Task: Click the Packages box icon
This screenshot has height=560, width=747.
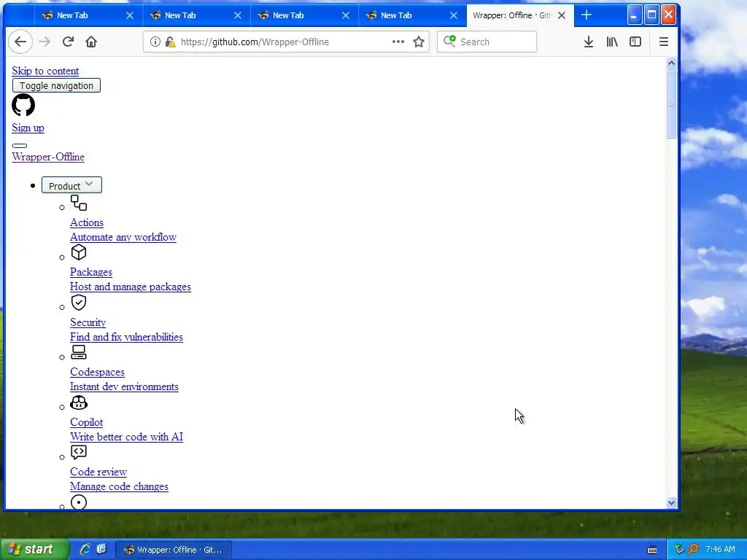Action: click(x=79, y=252)
